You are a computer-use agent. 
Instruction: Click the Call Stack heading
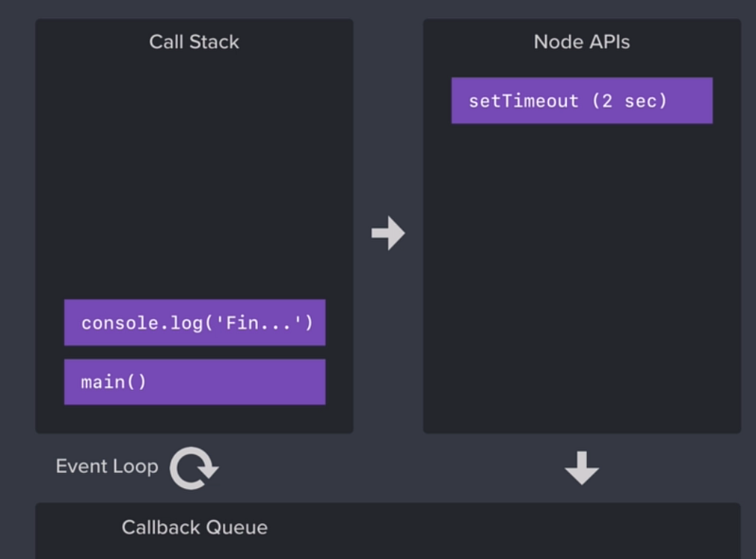pos(194,42)
